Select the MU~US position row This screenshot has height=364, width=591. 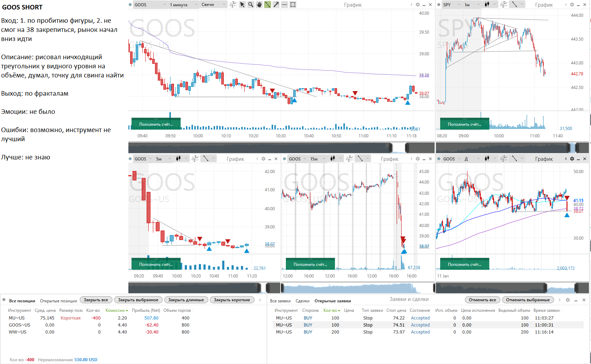(x=100, y=318)
